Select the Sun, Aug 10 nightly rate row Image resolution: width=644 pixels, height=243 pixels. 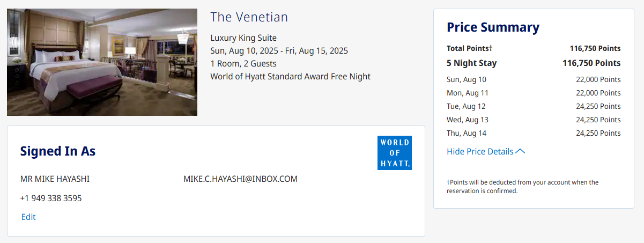point(533,79)
